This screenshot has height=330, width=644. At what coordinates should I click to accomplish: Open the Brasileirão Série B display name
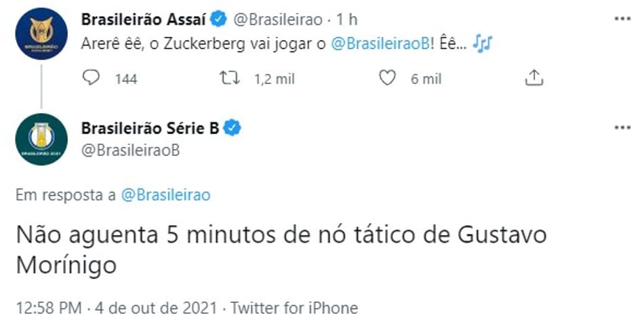tap(150, 128)
